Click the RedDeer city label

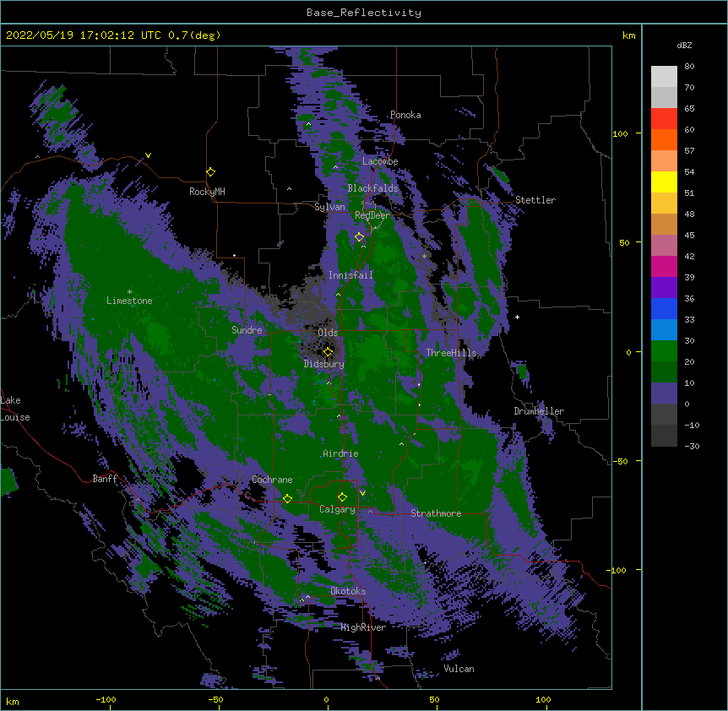coord(372,215)
